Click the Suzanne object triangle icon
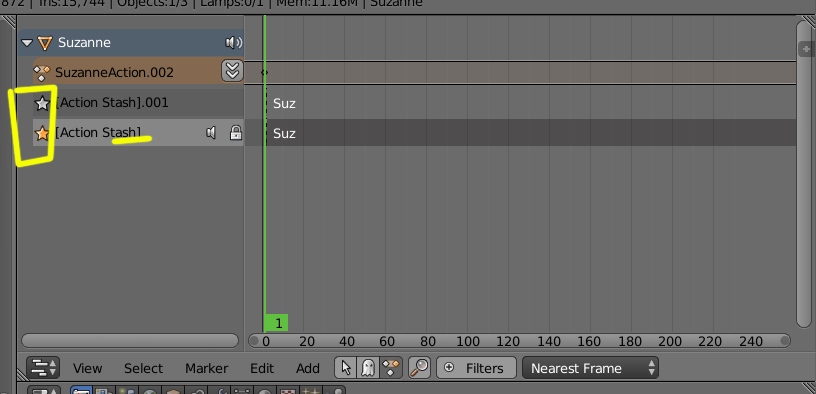The width and height of the screenshot is (816, 394). coord(45,43)
